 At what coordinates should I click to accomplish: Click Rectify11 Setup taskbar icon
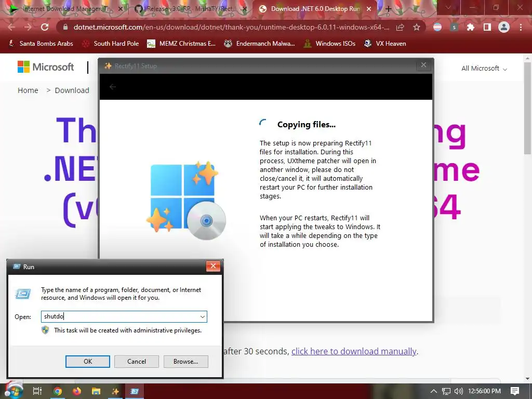tap(116, 391)
